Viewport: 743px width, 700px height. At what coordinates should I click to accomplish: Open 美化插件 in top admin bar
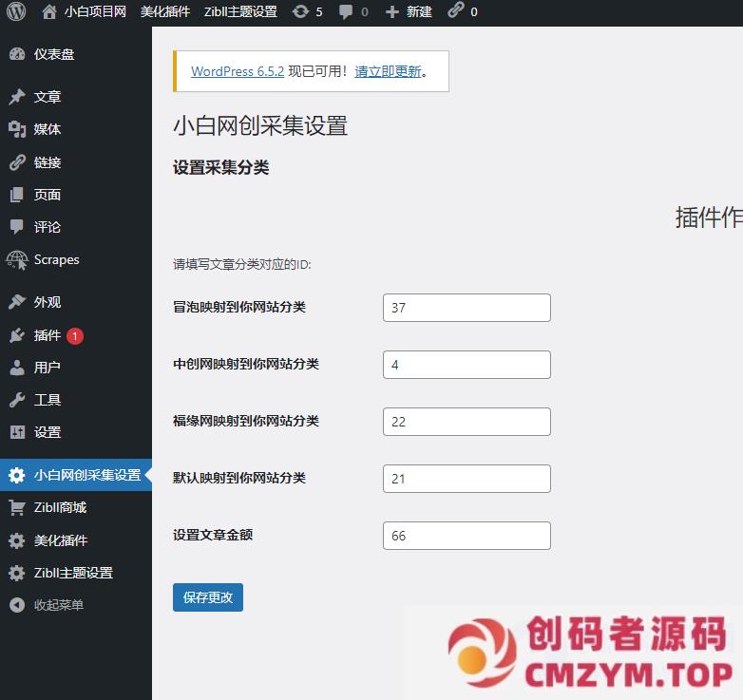(165, 12)
